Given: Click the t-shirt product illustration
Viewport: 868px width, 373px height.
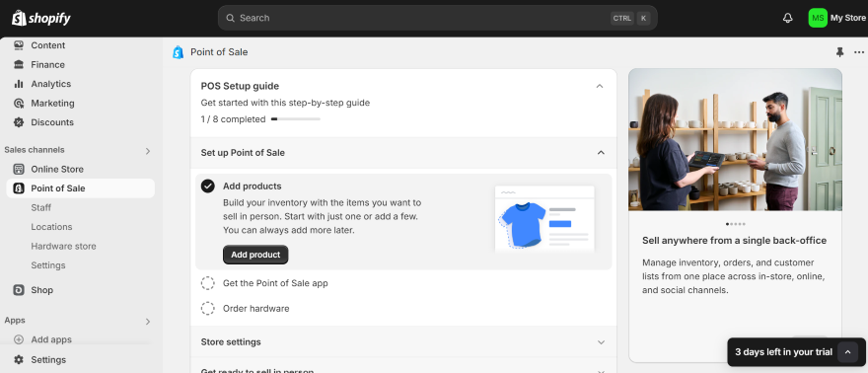Looking at the screenshot, I should [544, 219].
